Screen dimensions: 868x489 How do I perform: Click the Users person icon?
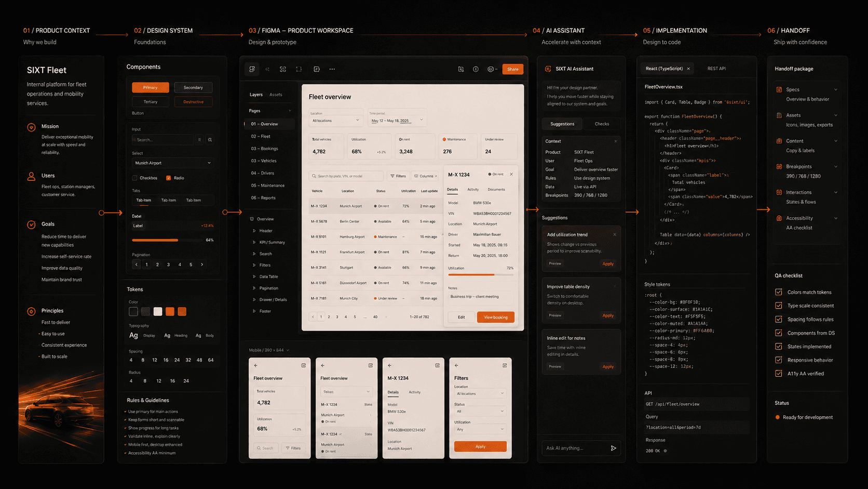click(x=31, y=177)
